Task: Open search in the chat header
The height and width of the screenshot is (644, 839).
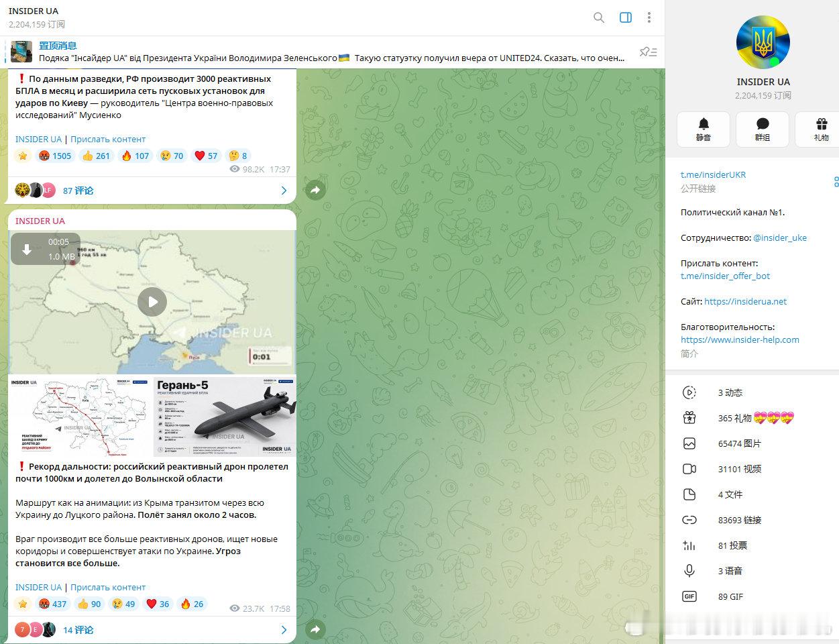Action: pos(599,17)
